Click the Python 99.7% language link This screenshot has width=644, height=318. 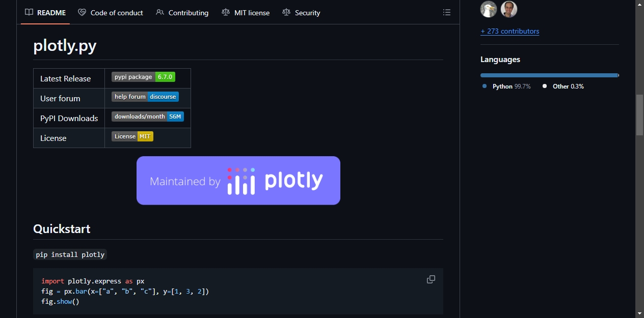pos(506,86)
